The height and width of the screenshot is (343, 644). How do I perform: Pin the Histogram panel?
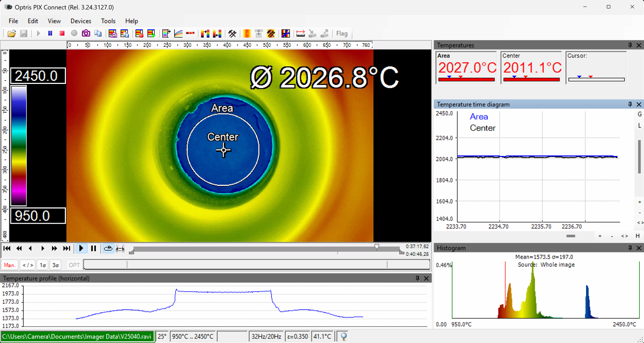point(630,248)
